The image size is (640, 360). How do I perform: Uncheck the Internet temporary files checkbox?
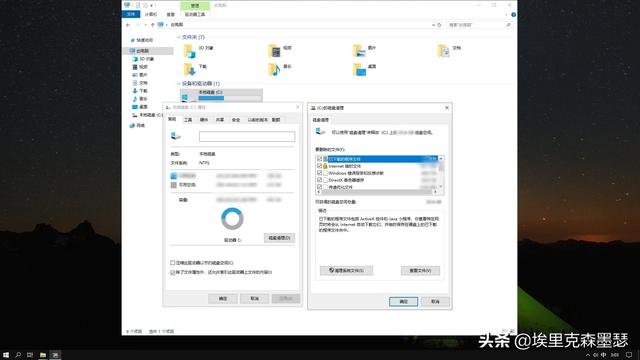[x=320, y=166]
